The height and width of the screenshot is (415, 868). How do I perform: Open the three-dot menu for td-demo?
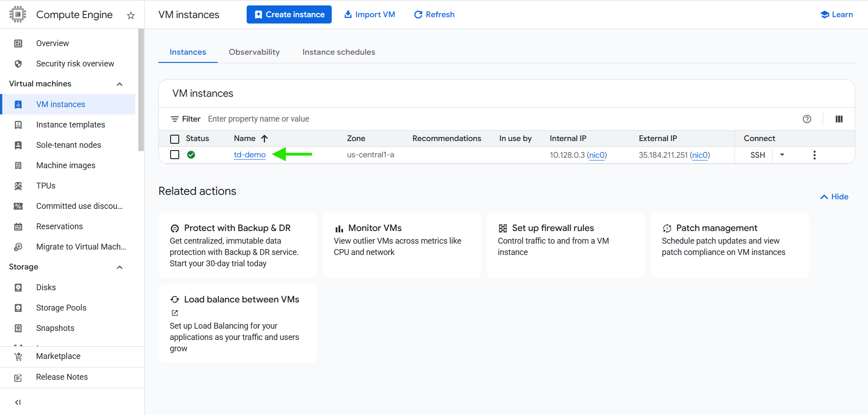click(814, 155)
